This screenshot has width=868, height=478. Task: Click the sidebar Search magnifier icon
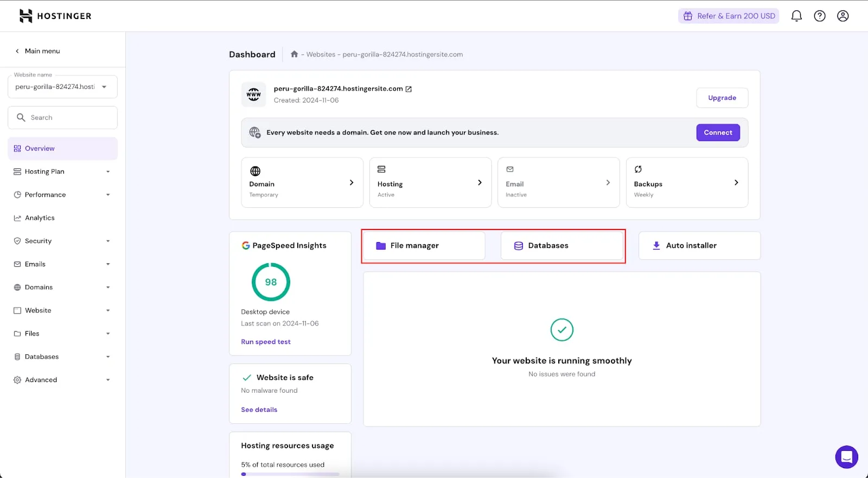(21, 117)
